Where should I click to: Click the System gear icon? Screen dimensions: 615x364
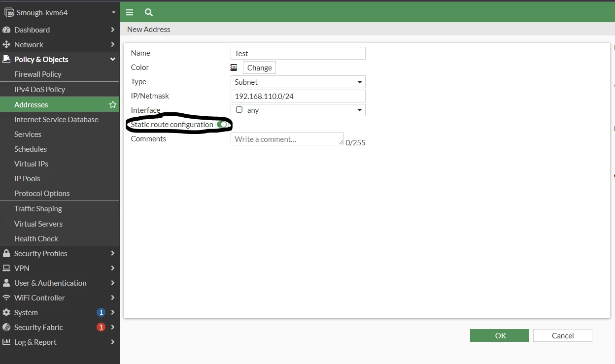tap(6, 312)
